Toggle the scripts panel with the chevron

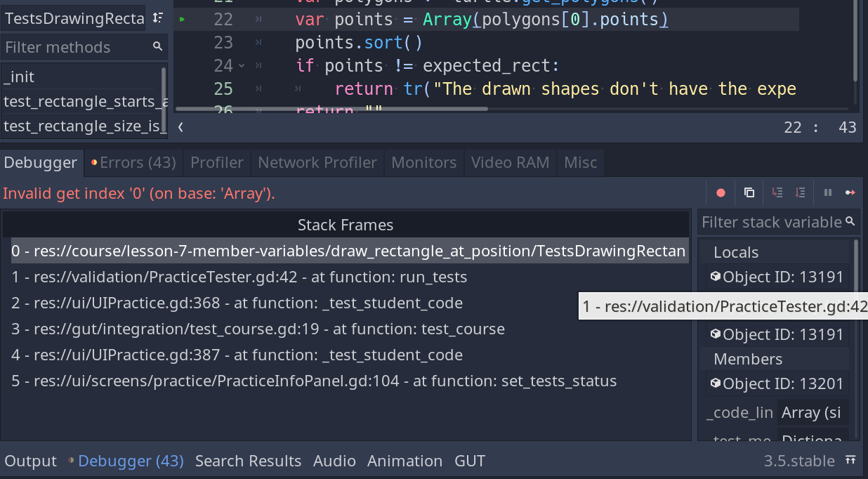coord(181,127)
